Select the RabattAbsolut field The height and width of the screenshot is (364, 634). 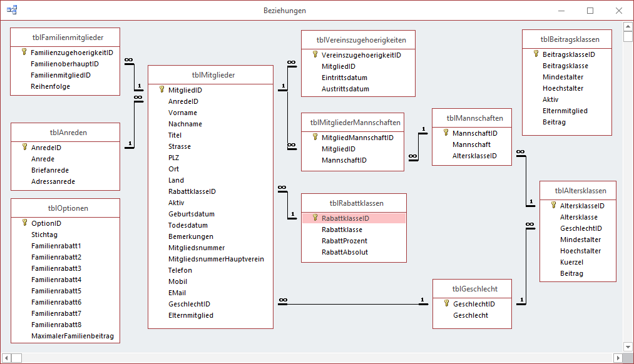pos(345,252)
